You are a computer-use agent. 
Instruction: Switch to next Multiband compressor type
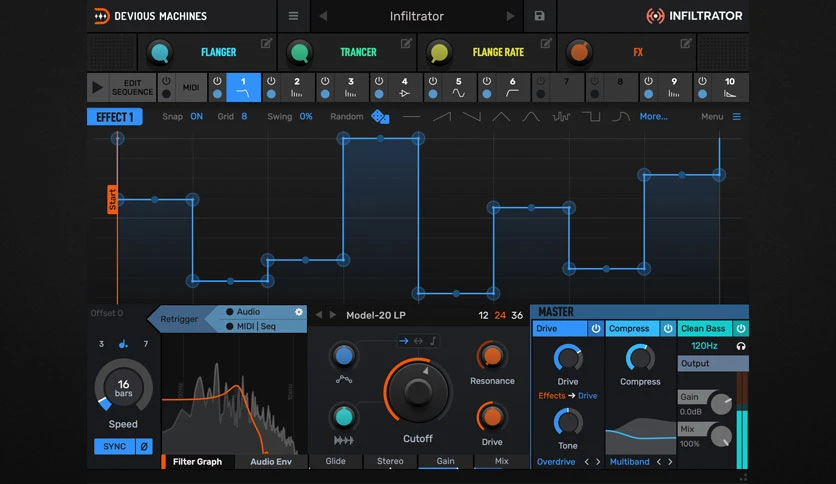click(670, 462)
